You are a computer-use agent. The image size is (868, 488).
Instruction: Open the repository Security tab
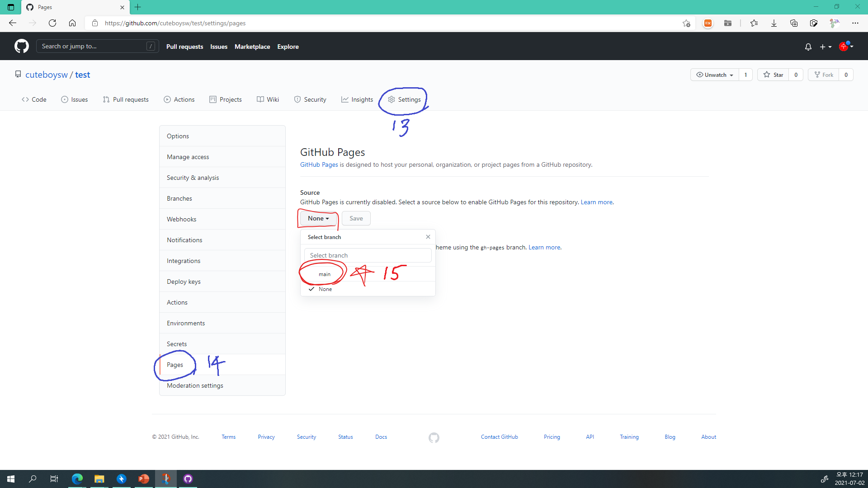[310, 99]
